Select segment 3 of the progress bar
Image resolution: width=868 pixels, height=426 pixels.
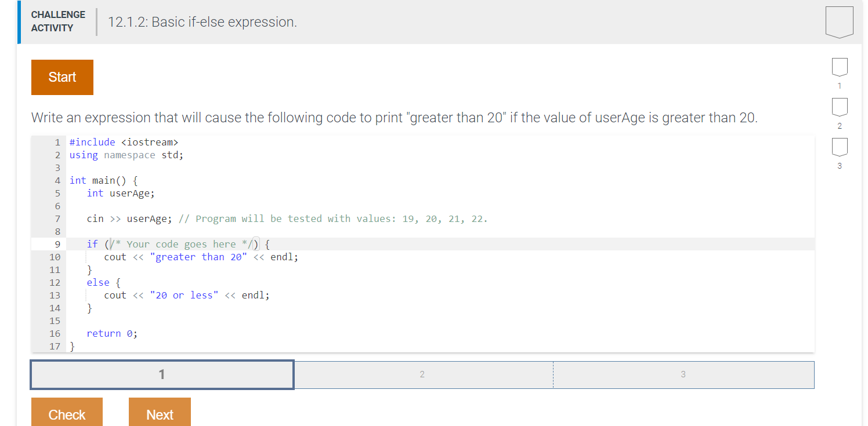[683, 374]
